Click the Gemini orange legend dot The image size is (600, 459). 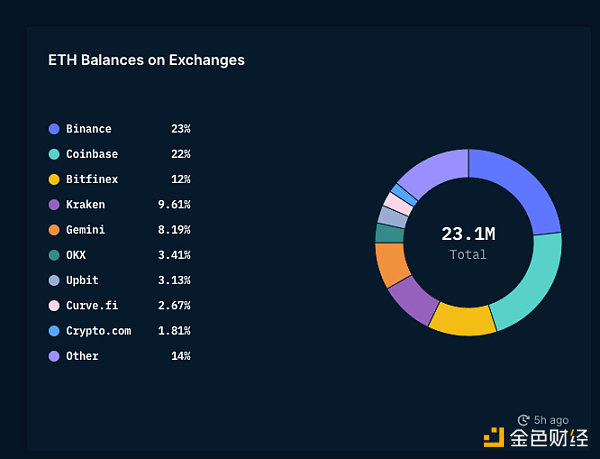[x=54, y=230]
